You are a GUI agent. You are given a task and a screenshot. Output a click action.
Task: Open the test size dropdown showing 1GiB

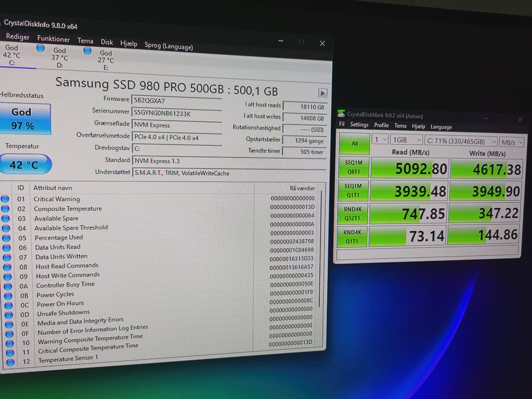coord(406,140)
